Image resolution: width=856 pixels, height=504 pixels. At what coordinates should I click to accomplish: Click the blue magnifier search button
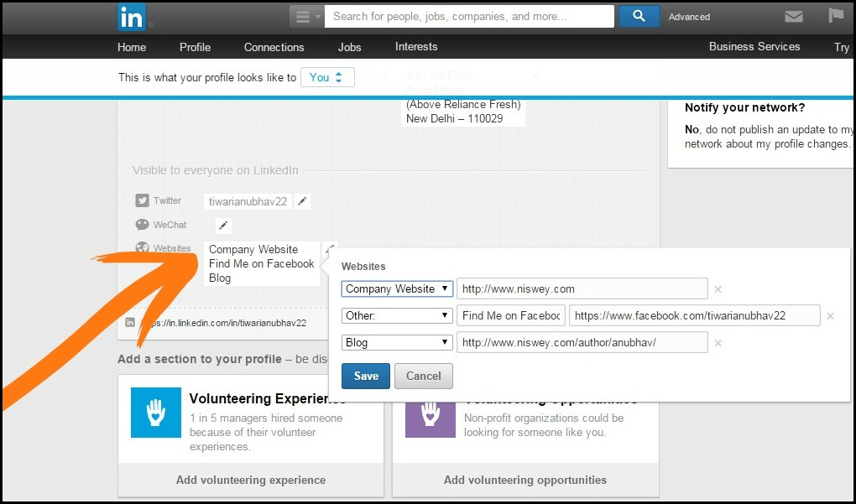[639, 17]
